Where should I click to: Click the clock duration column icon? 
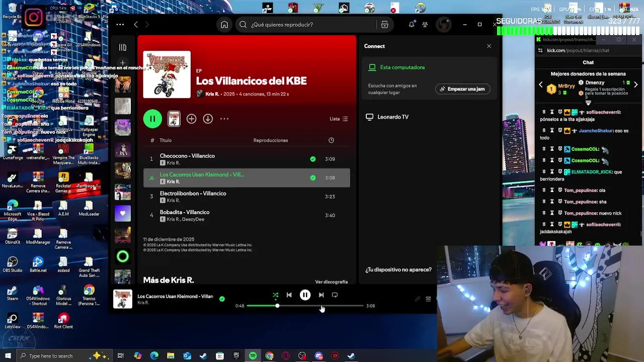tap(331, 140)
